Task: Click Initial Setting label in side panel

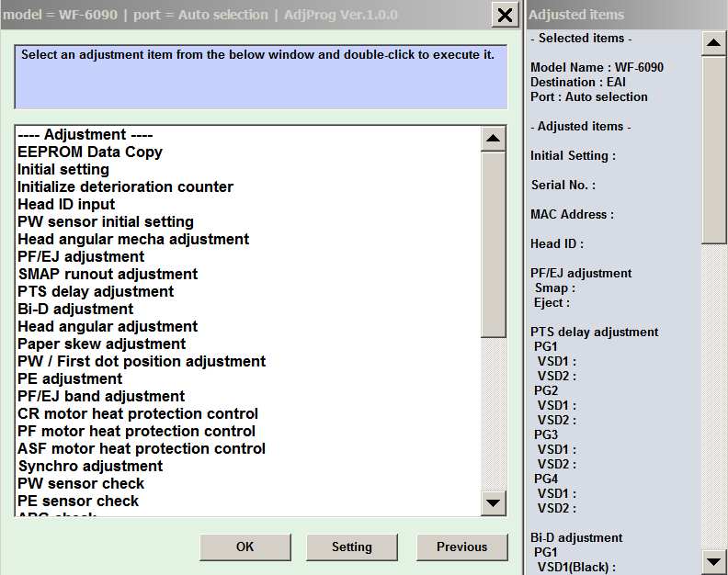Action: (x=574, y=155)
